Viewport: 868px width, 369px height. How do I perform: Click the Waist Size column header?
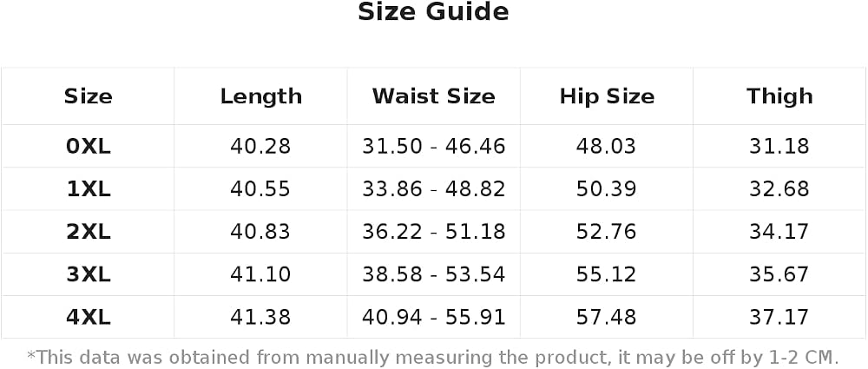tap(433, 96)
